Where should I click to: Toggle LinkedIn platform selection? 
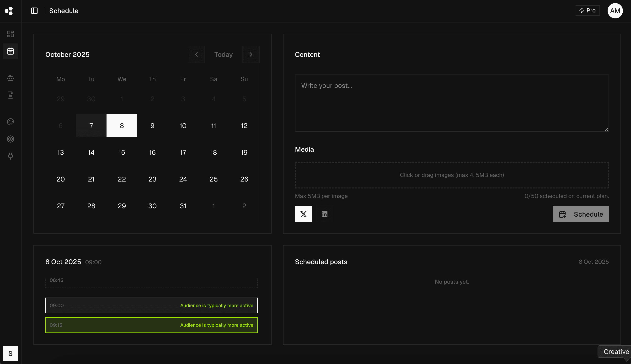(324, 214)
